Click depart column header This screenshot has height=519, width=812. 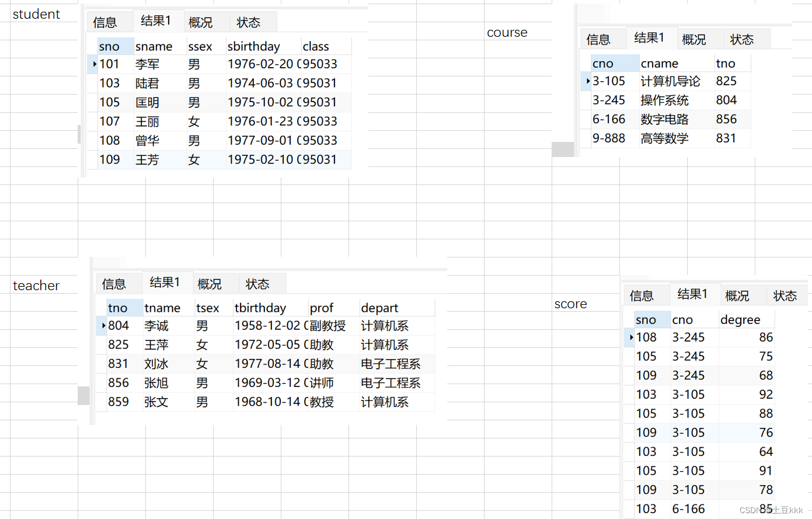(x=397, y=308)
